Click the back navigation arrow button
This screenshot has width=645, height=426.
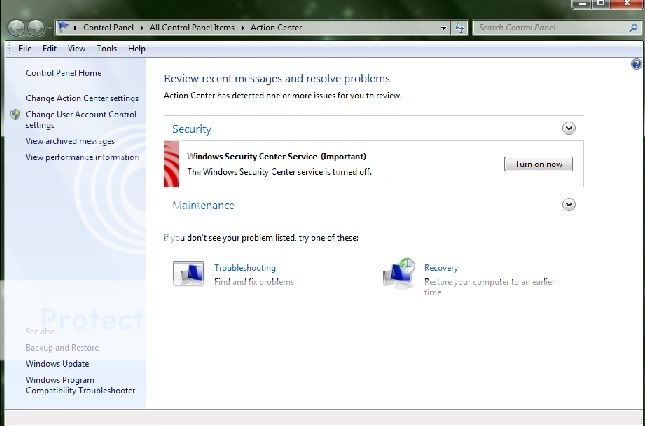(18, 28)
